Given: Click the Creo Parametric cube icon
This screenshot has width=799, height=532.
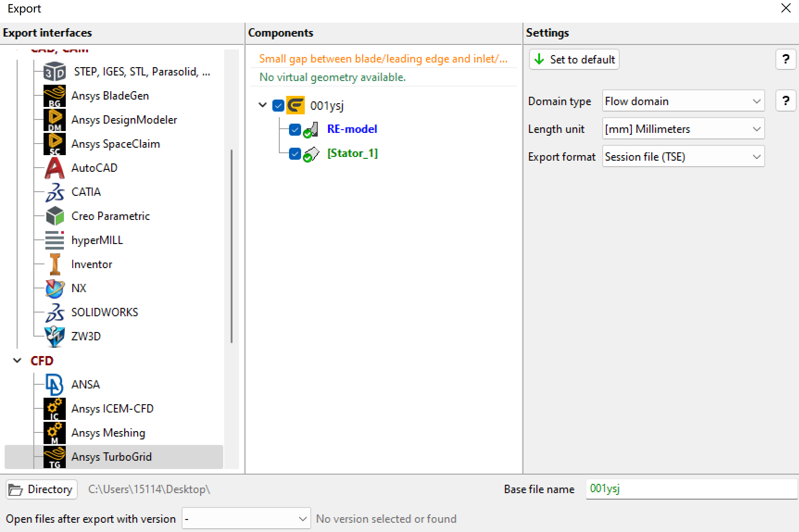Looking at the screenshot, I should point(55,216).
